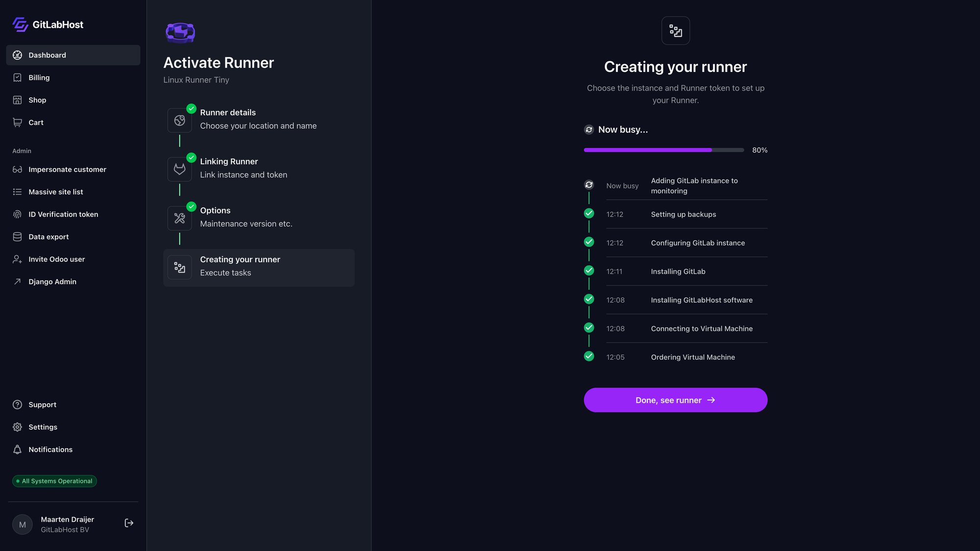Screen dimensions: 980x551
Task: Click the All Systems Operational badge
Action: (x=54, y=481)
